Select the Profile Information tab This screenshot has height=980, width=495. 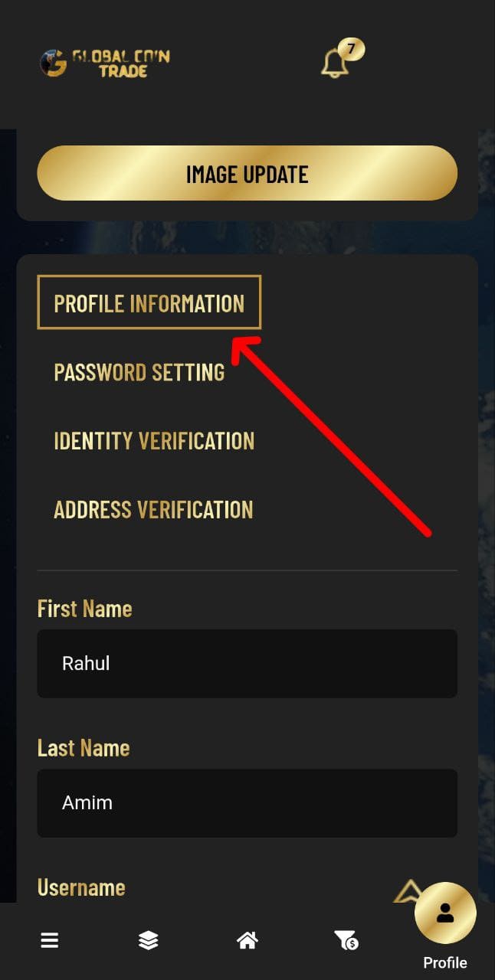pyautogui.click(x=149, y=302)
